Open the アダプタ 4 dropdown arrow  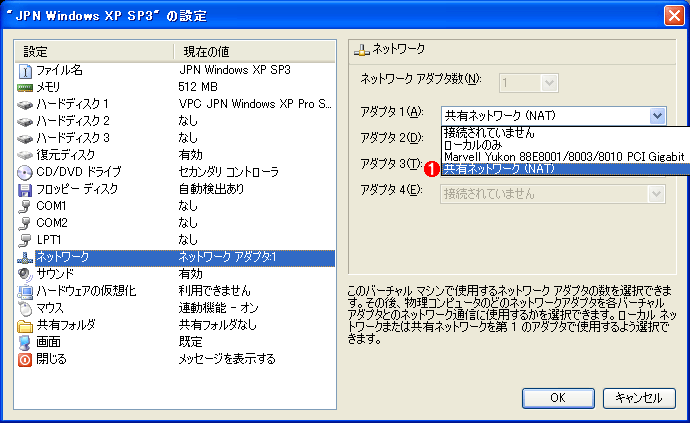[657, 194]
